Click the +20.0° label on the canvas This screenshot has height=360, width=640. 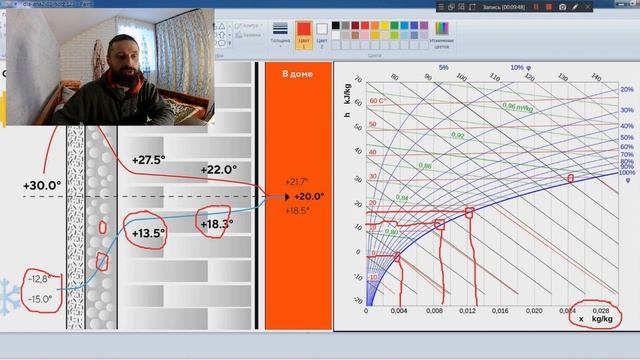pos(309,197)
